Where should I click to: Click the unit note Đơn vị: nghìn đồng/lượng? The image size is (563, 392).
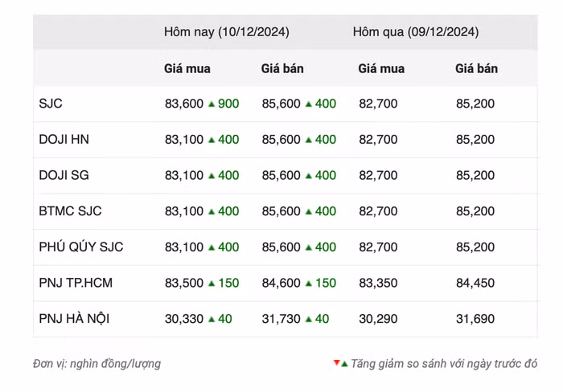(97, 364)
